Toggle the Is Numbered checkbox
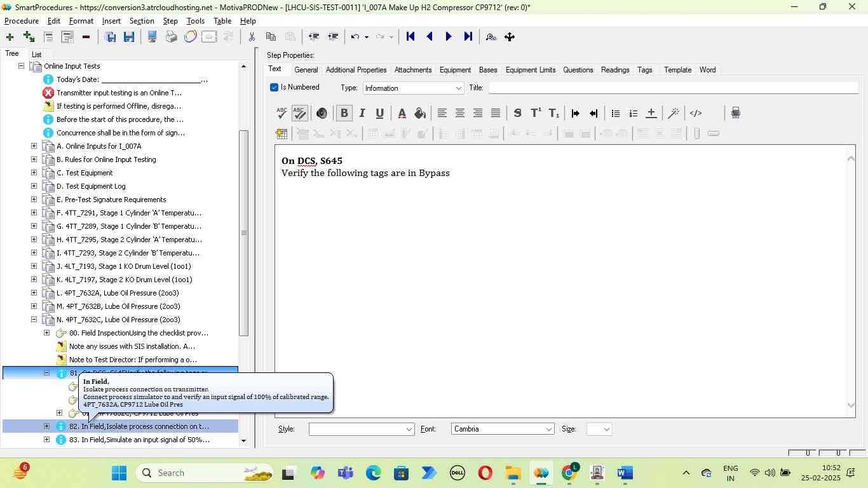 [274, 88]
